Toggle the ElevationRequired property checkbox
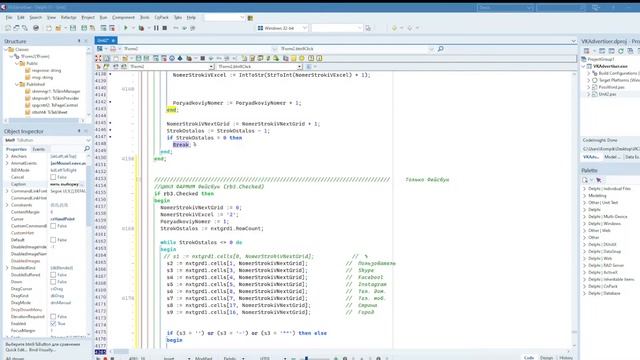This screenshot has width=640, height=360. click(53, 316)
